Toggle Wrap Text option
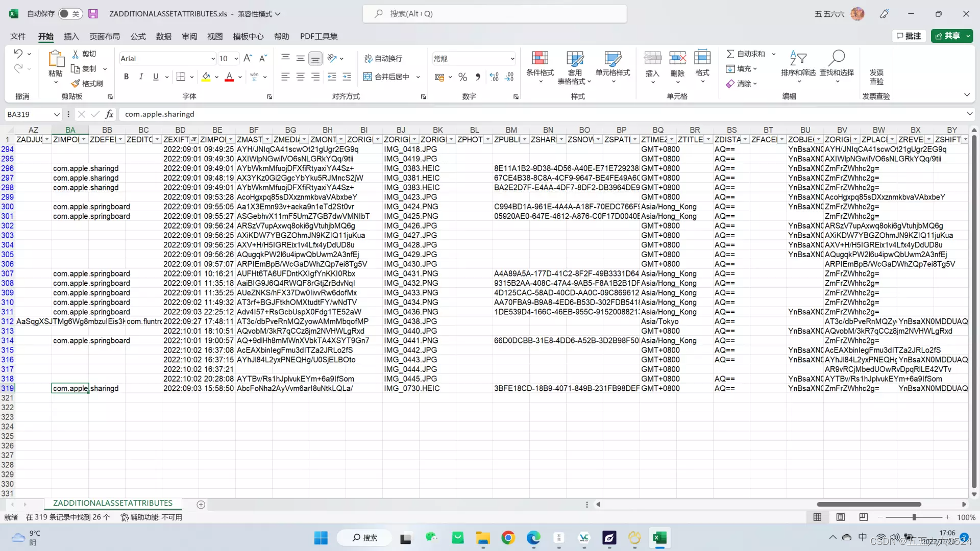The width and height of the screenshot is (980, 551). tap(383, 59)
